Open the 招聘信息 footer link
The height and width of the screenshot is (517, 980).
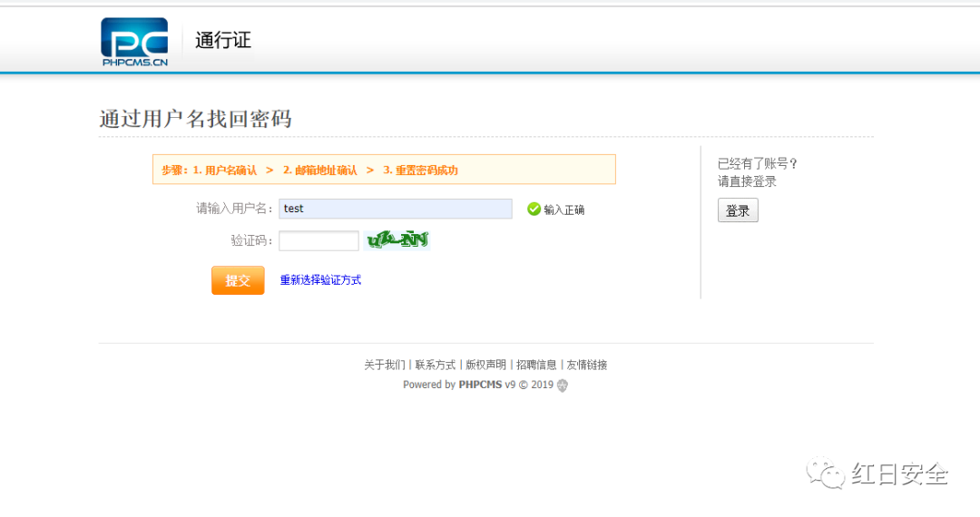536,365
